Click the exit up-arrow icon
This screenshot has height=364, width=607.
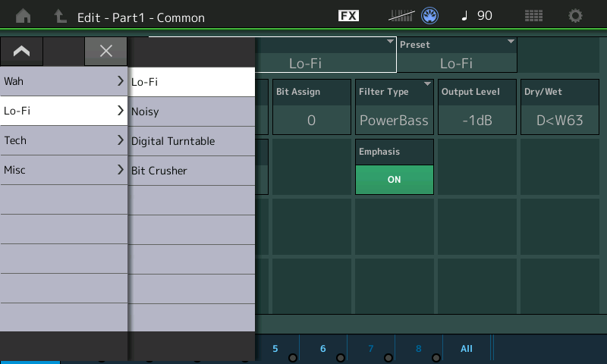coord(60,16)
